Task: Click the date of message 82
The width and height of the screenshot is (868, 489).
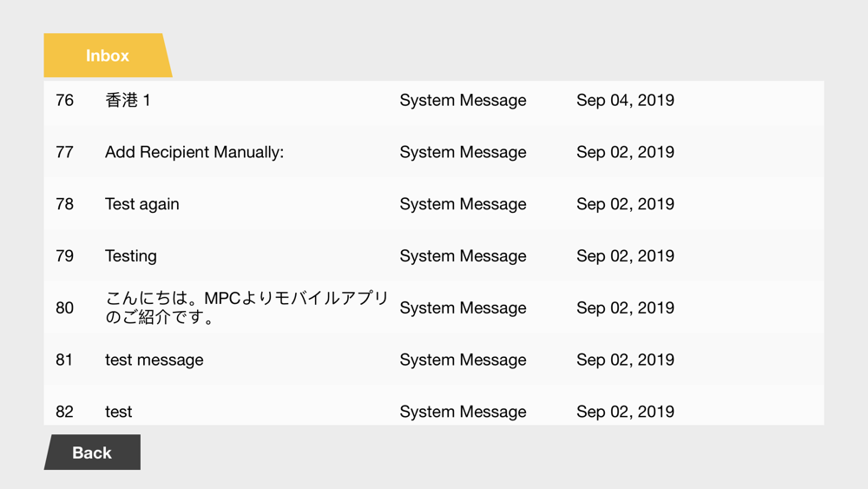Action: (x=625, y=412)
